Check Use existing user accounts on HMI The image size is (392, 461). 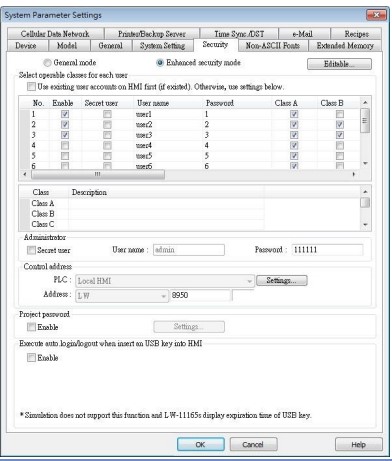(31, 87)
